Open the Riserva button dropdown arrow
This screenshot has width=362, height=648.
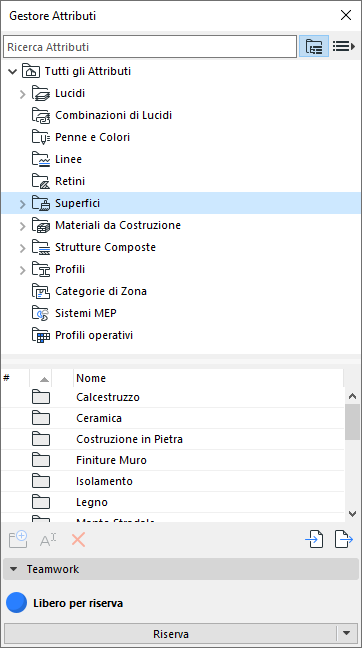[x=347, y=634]
